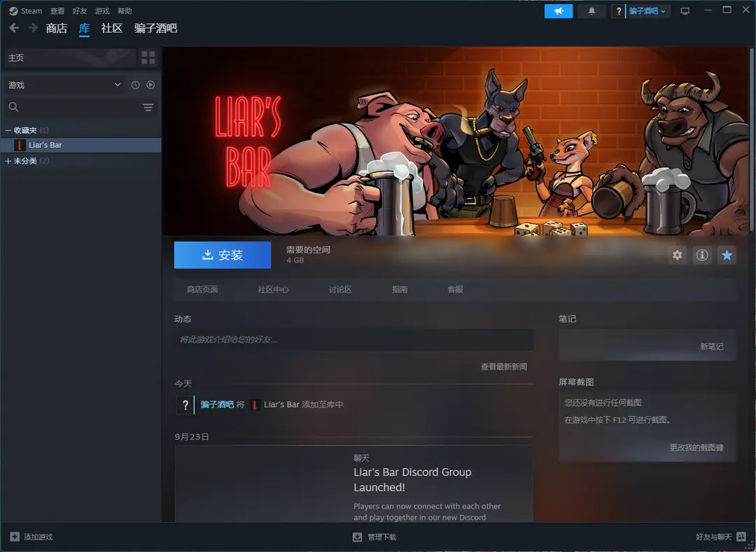Open the 游戏 menu in the menu bar
This screenshot has height=552, width=756.
click(x=102, y=10)
